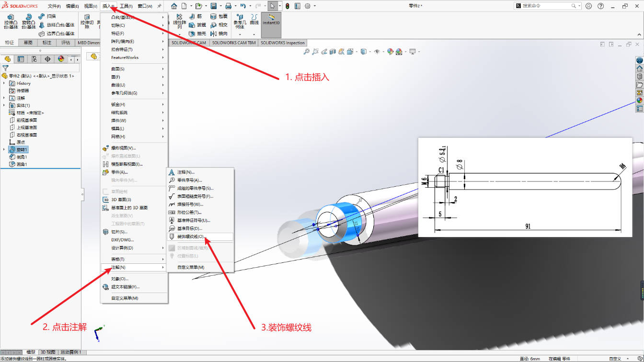Choose 焊接符号(W) in the submenu
644x362 pixels.
click(x=200, y=204)
